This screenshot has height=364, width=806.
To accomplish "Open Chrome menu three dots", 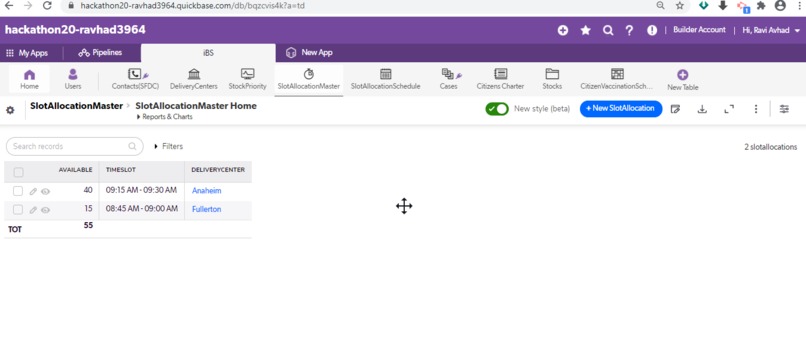I will (800, 6).
